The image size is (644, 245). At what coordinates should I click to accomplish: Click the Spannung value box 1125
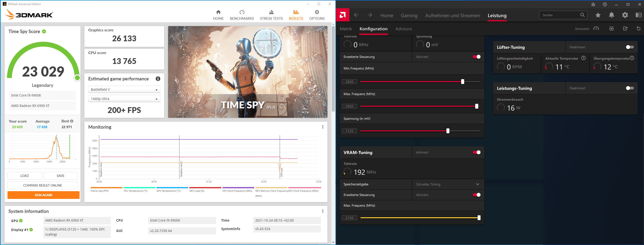(x=349, y=131)
